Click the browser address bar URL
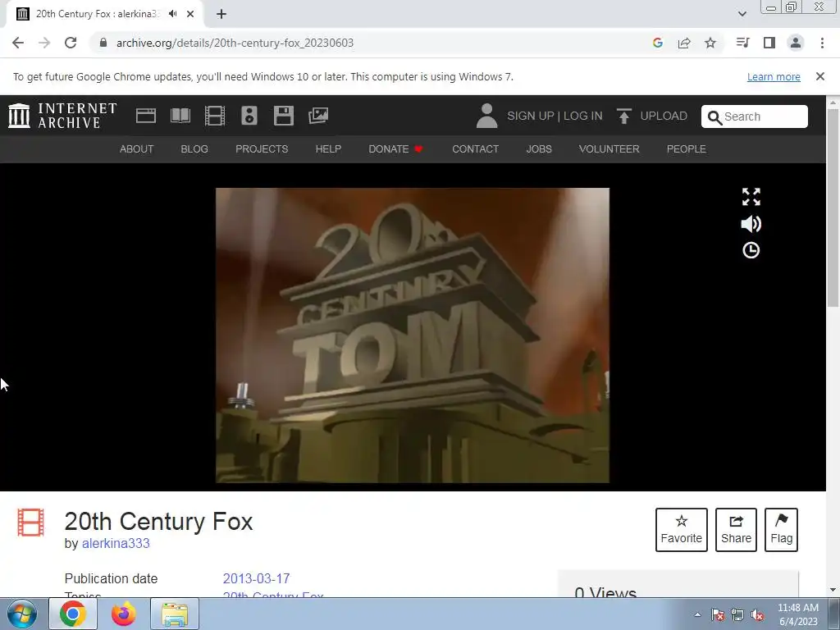This screenshot has height=630, width=840. click(x=235, y=43)
